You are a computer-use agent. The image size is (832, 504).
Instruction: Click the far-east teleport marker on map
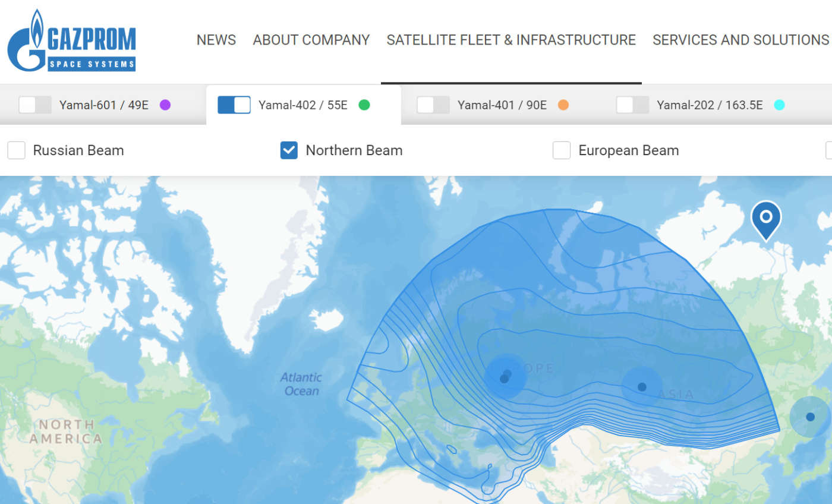point(810,417)
